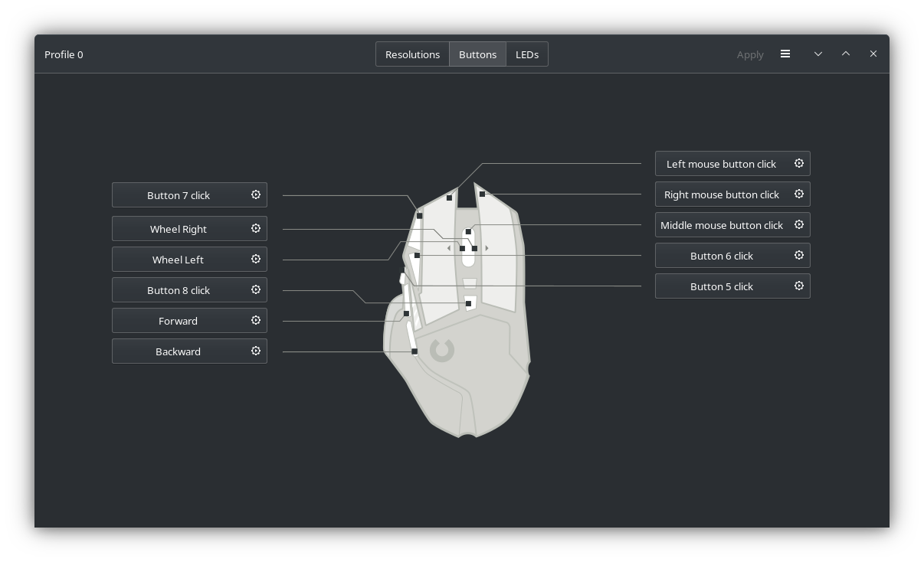Screen dimensions: 924x562
Task: Click the Apply button
Action: (x=750, y=54)
